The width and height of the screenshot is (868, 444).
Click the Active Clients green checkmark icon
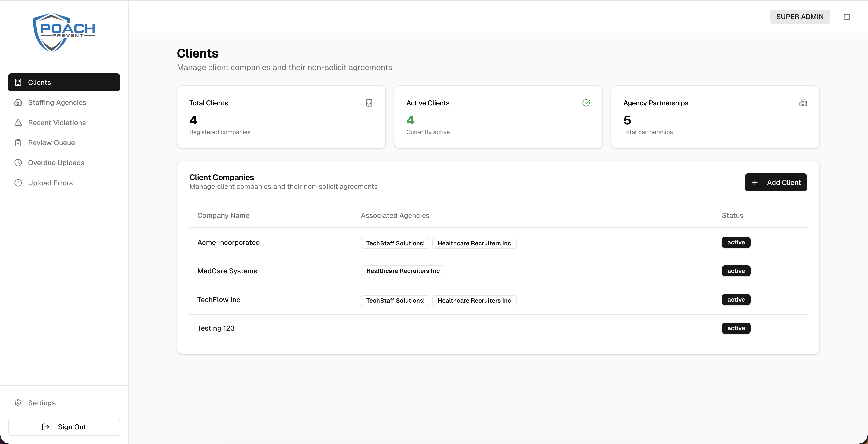[x=586, y=103]
